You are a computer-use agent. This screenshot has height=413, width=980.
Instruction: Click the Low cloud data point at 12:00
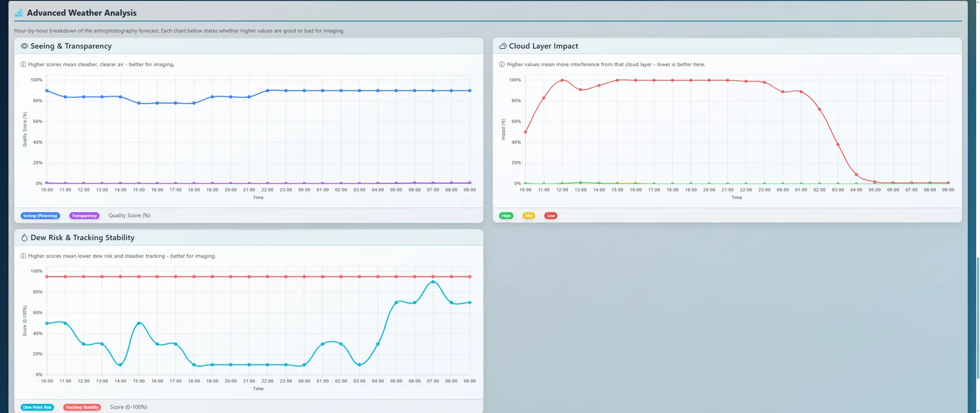[x=562, y=80]
